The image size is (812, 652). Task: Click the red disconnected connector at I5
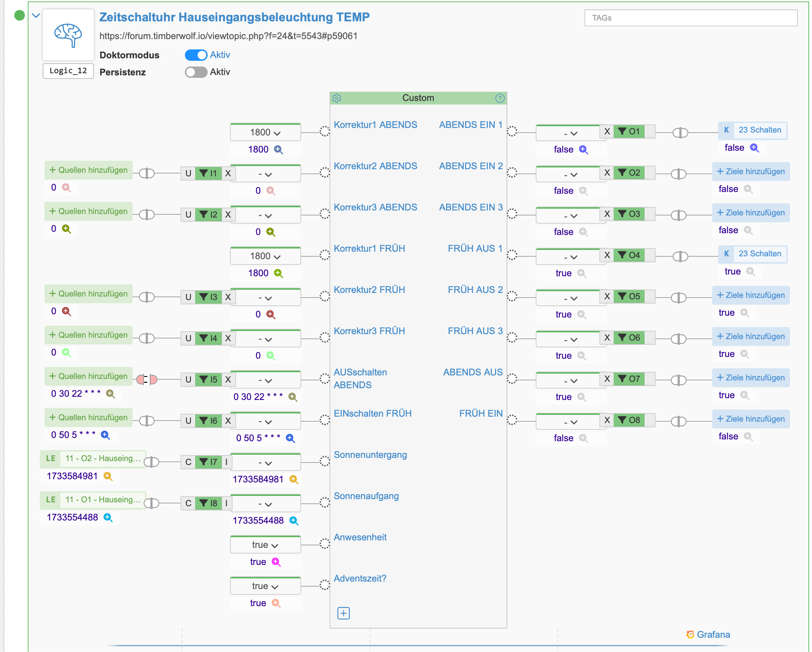[x=147, y=380]
